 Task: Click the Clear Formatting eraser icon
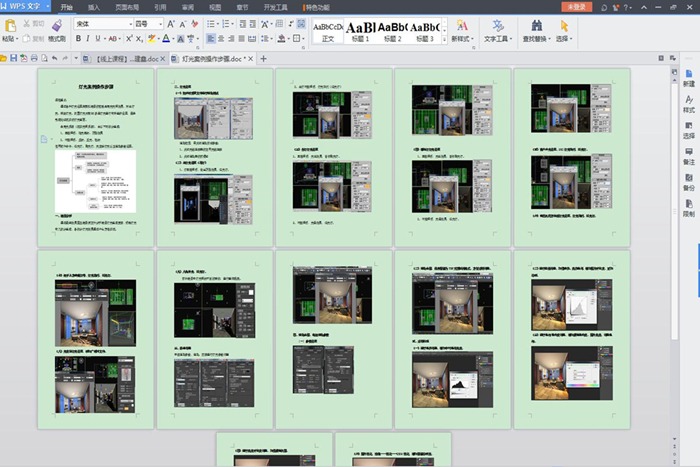pos(195,24)
